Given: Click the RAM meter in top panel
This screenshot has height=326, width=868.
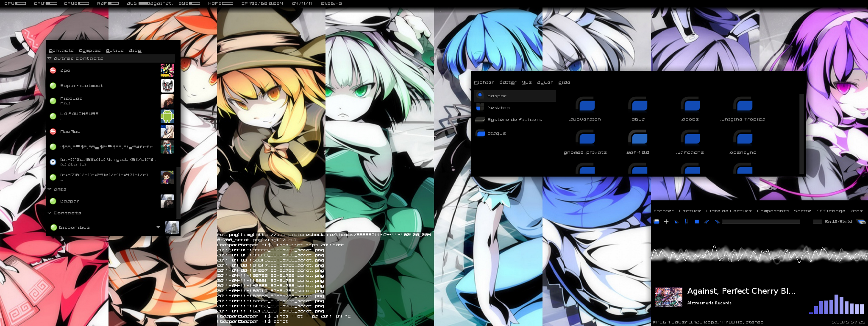Looking at the screenshot, I should 108,3.
